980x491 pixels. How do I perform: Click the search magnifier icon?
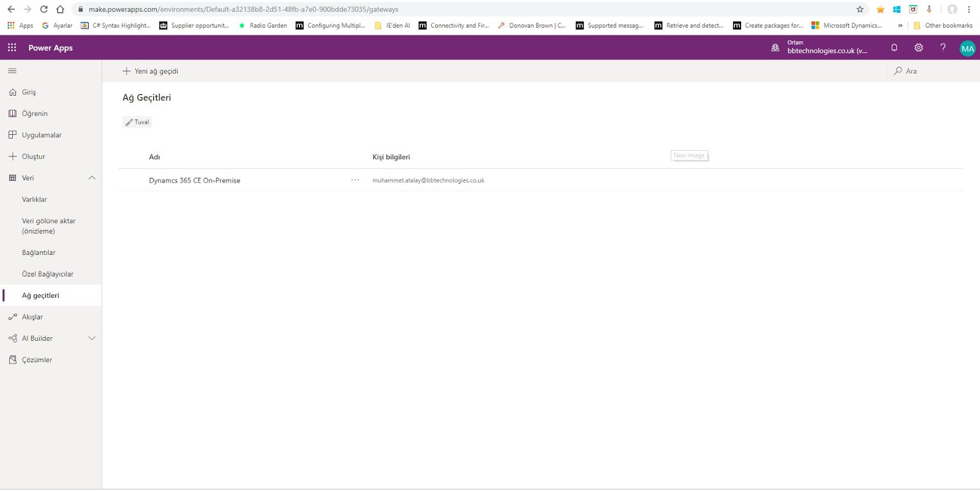[898, 71]
